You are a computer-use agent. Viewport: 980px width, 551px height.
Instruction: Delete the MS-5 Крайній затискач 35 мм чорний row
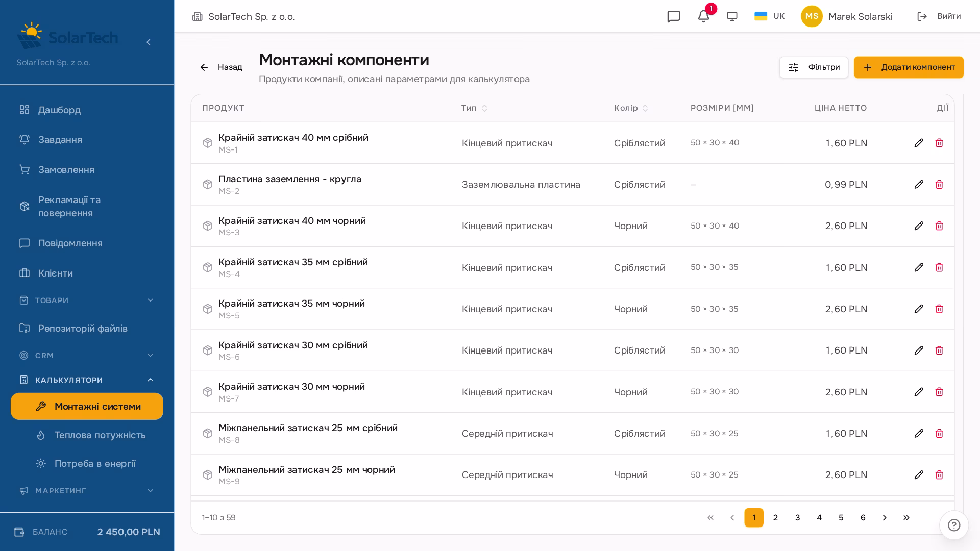[939, 309]
